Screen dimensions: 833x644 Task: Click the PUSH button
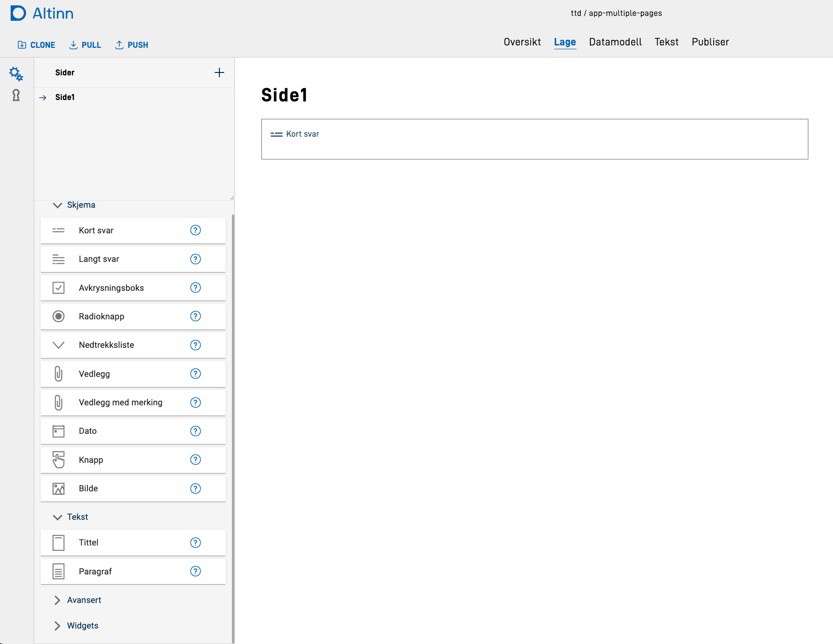point(132,45)
